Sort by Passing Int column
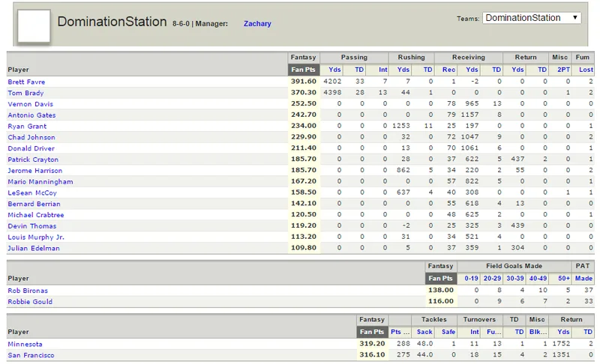 pyautogui.click(x=383, y=70)
